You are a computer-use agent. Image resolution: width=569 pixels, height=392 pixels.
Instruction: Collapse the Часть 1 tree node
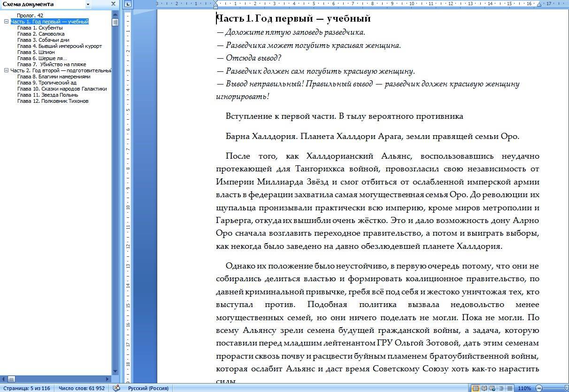click(x=7, y=22)
